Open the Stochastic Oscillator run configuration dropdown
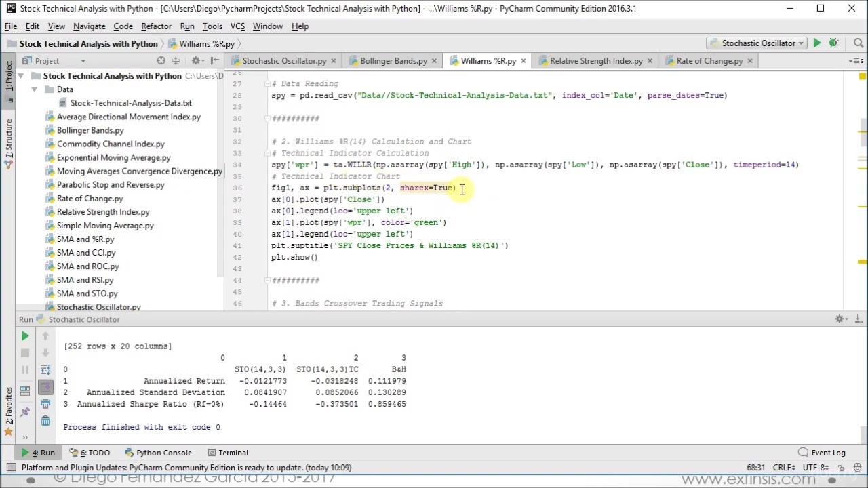The height and width of the screenshot is (488, 868). click(x=757, y=43)
